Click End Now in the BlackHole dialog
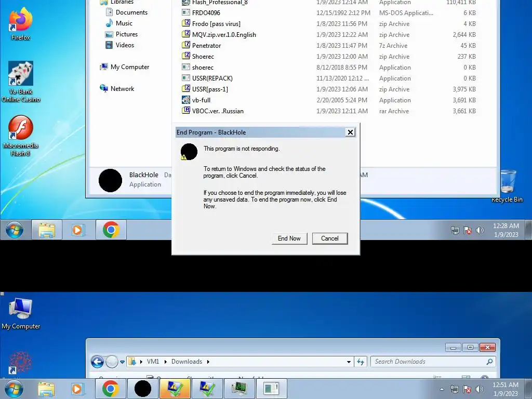The image size is (532, 399). coord(289,238)
